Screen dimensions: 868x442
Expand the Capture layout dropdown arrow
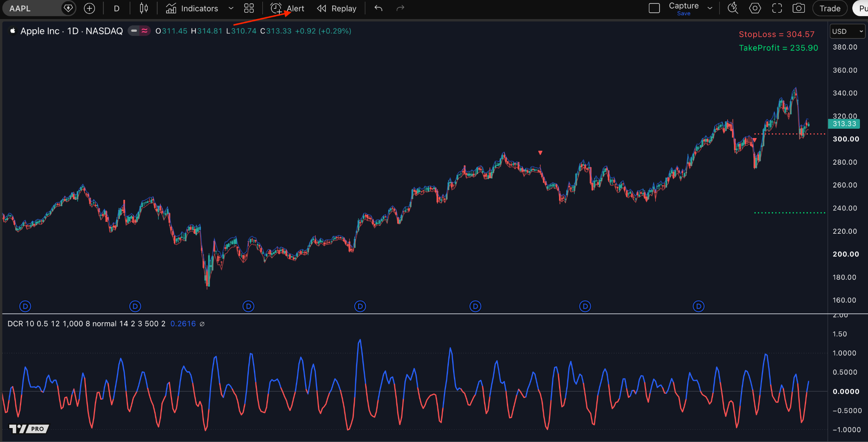point(710,8)
